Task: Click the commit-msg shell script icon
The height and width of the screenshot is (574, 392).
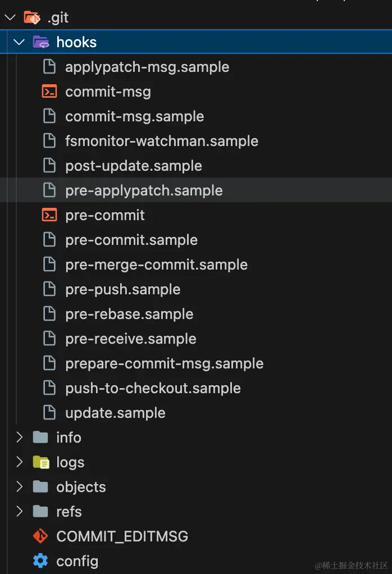Action: click(49, 92)
